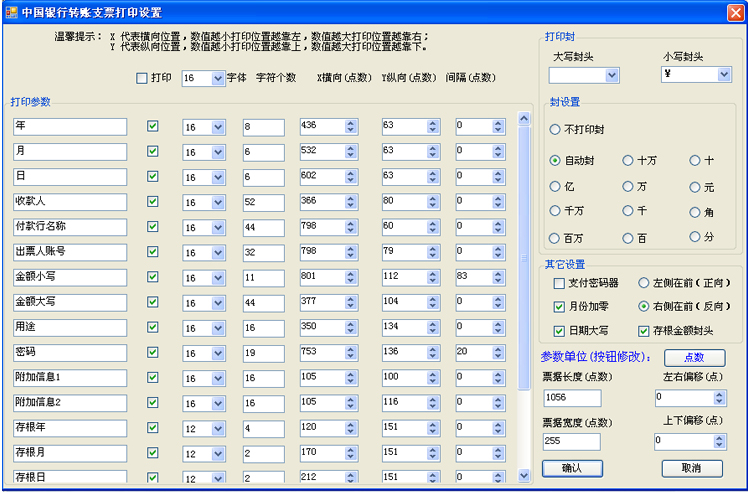Click the 点数 unit button

(695, 358)
